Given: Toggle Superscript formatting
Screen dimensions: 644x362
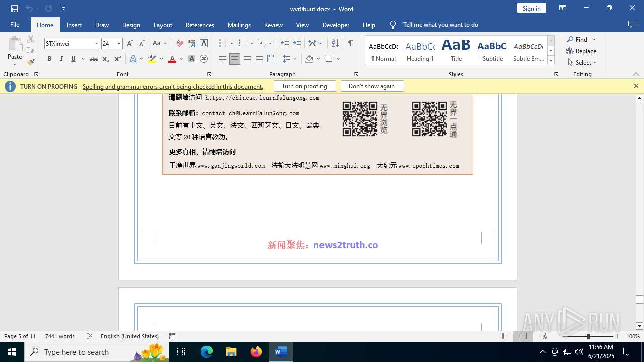Looking at the screenshot, I should pos(118,59).
